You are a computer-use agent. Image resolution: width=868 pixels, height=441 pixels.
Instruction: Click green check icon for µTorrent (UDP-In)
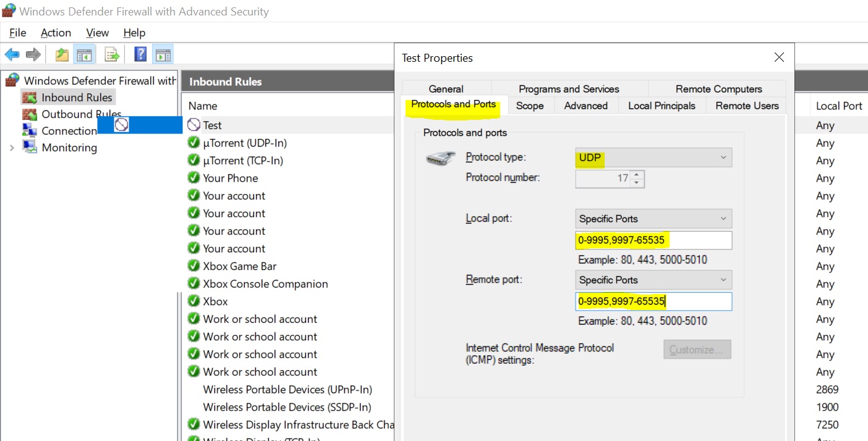194,143
